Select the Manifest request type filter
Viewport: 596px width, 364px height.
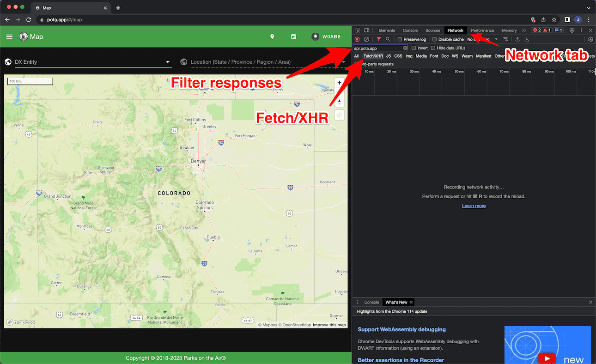tap(484, 56)
